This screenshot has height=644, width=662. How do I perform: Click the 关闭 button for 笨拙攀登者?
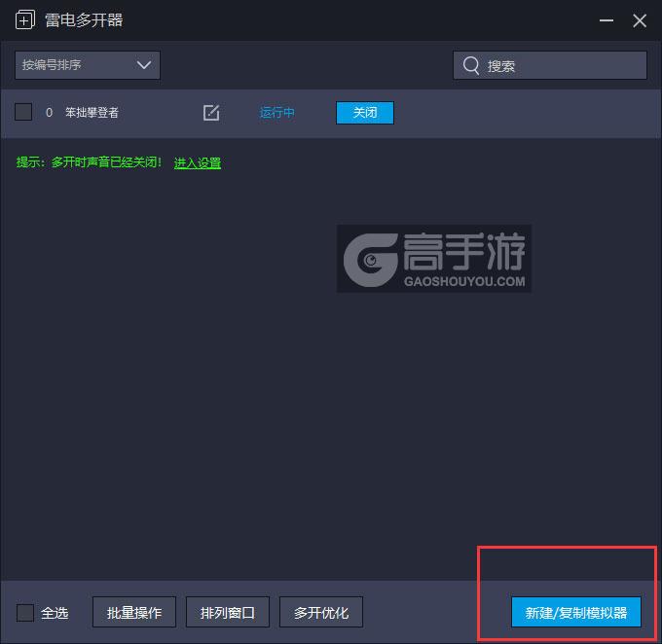(365, 113)
